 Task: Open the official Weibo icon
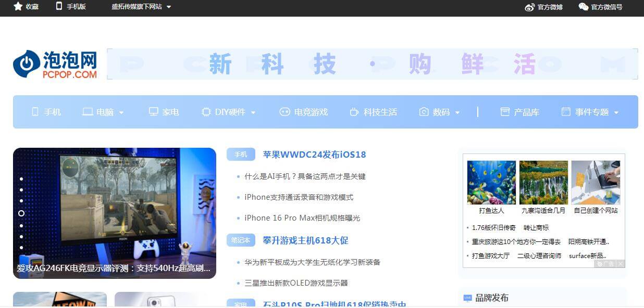tap(529, 7)
